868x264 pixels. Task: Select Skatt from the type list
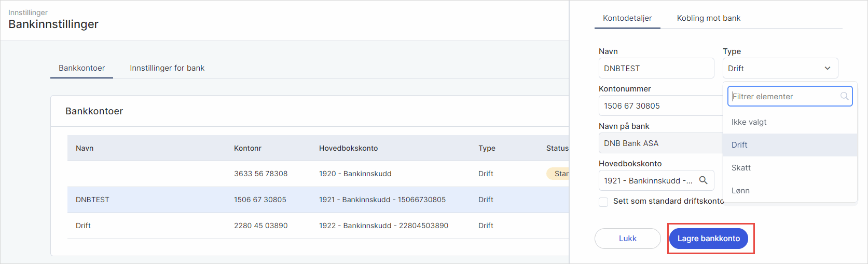click(741, 168)
